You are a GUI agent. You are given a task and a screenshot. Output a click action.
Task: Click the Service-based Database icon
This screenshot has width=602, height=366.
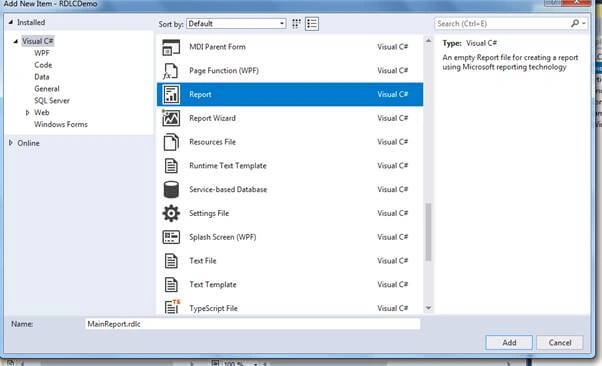click(x=171, y=190)
